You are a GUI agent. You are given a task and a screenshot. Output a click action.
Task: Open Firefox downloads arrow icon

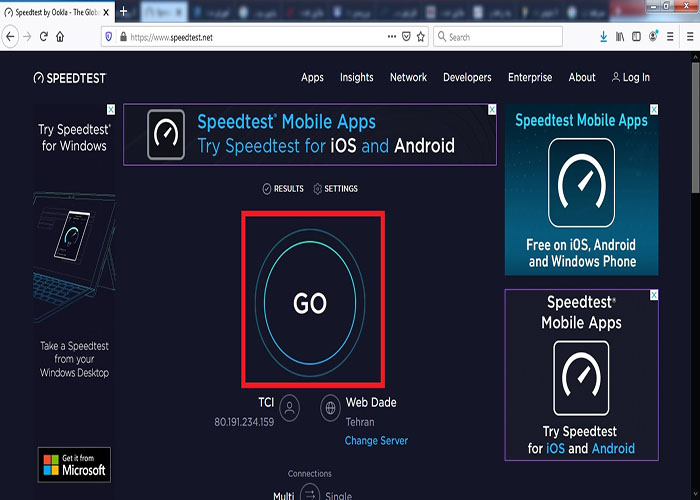(x=603, y=37)
